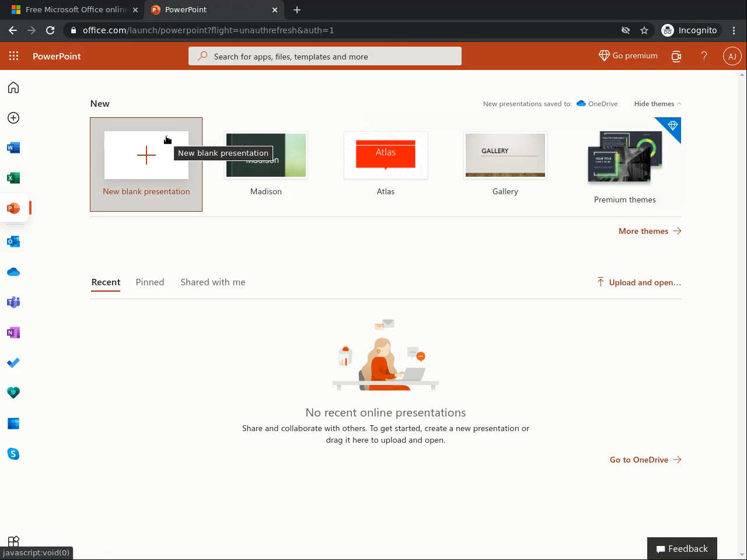Viewport: 747px width, 560px height.
Task: Launch Teams from the sidebar
Action: pyautogui.click(x=13, y=302)
